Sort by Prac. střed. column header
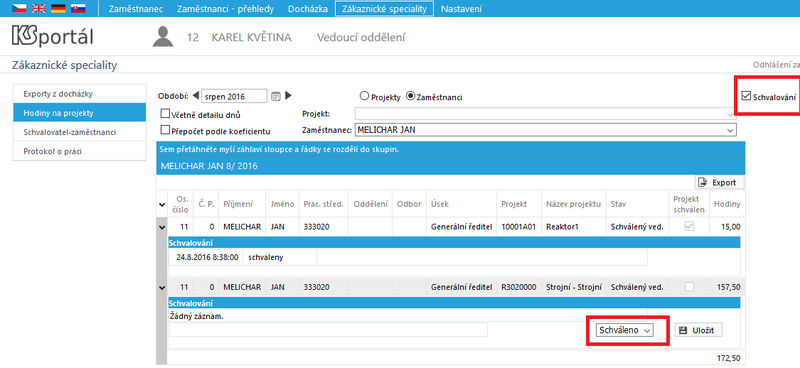The width and height of the screenshot is (800, 368). point(323,204)
